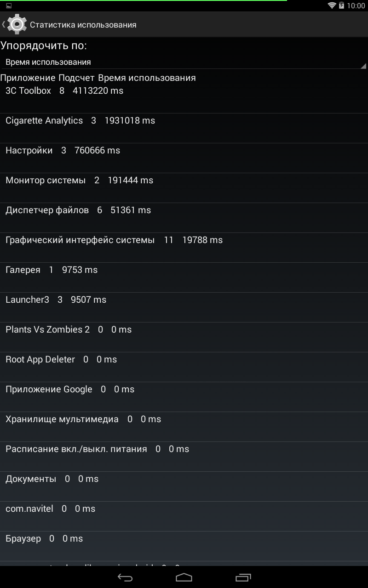Tap the Root App Deleter entry
This screenshot has width=368, height=588.
click(x=184, y=367)
